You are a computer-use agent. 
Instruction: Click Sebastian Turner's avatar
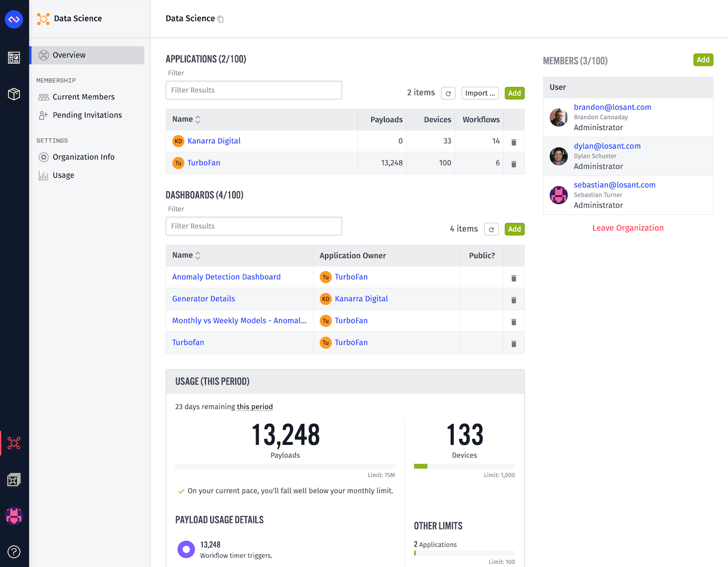pyautogui.click(x=559, y=195)
